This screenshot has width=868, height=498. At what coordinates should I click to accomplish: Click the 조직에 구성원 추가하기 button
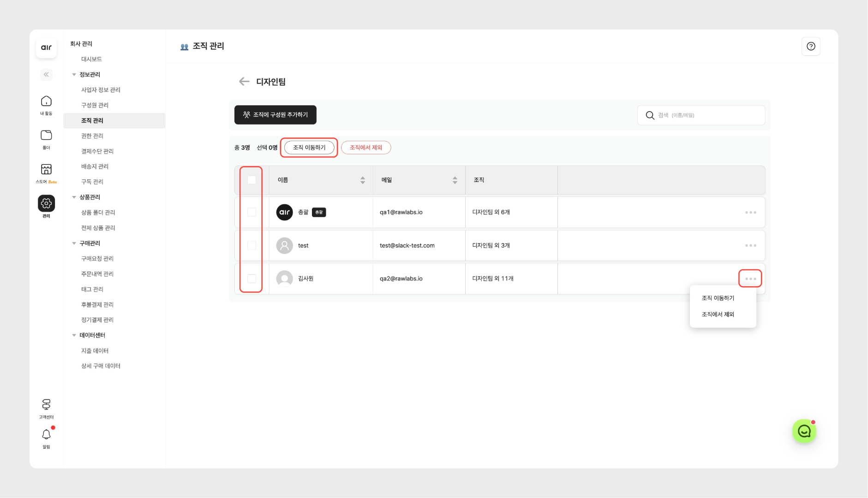coord(275,115)
